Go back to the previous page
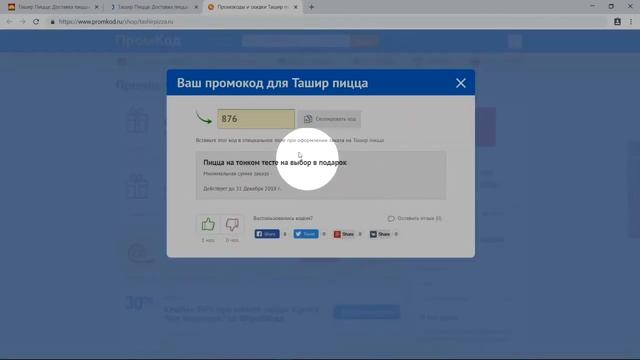The height and width of the screenshot is (360, 640). (x=9, y=22)
